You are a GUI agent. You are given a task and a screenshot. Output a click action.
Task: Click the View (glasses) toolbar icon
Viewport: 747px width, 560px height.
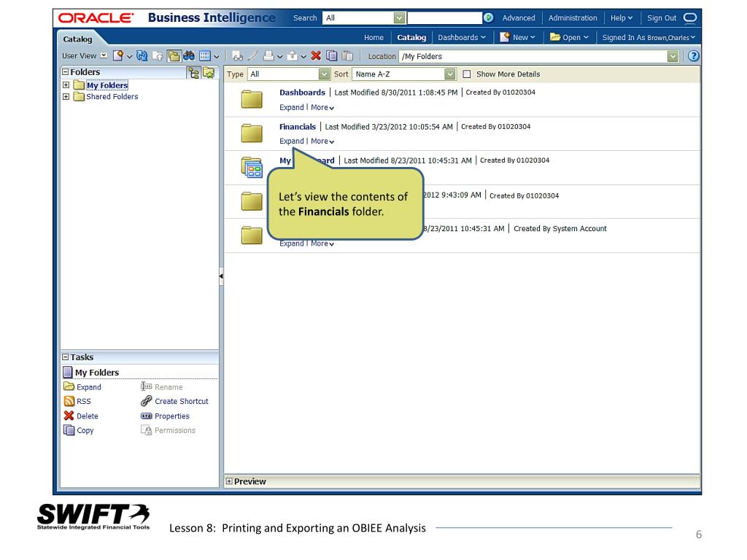pyautogui.click(x=237, y=56)
